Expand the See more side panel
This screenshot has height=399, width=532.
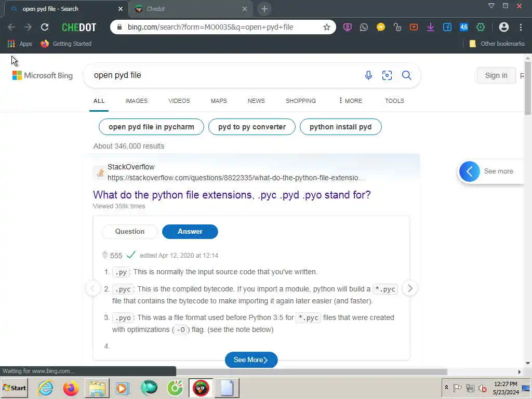[x=490, y=171]
